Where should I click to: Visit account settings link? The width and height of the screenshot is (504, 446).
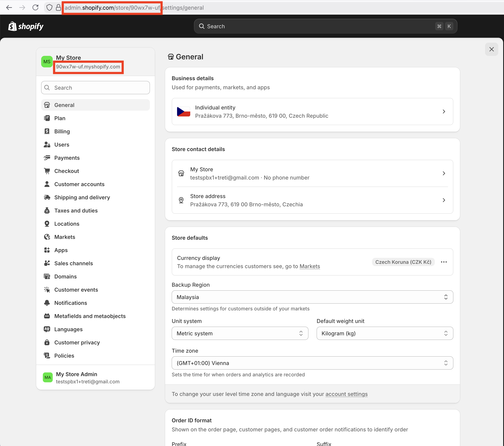click(x=346, y=394)
